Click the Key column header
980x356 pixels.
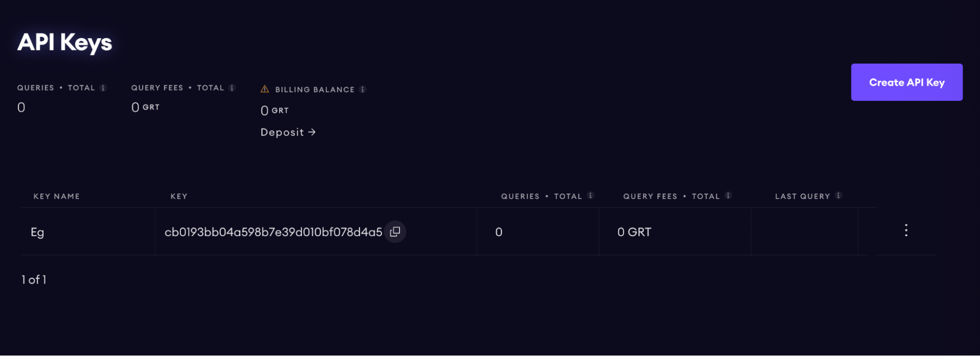pos(178,196)
